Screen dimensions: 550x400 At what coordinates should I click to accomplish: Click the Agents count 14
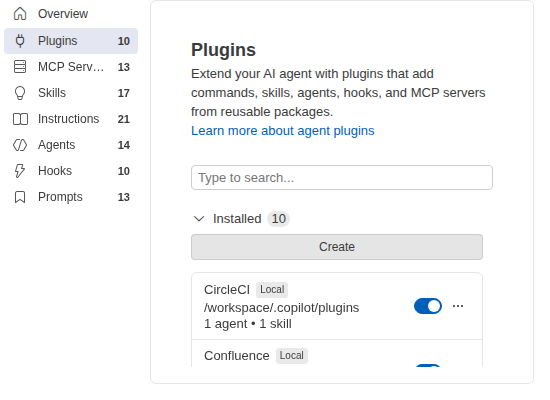click(x=123, y=145)
